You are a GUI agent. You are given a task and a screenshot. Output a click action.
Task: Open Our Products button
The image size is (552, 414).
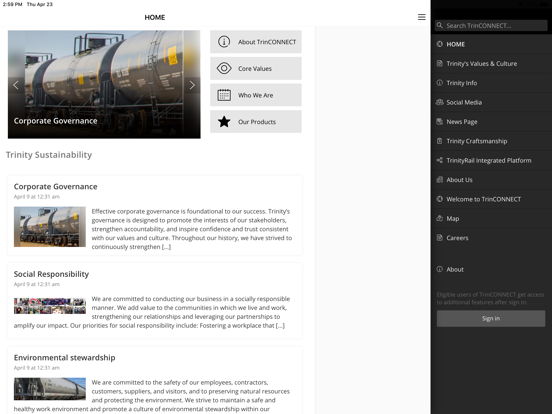256,122
